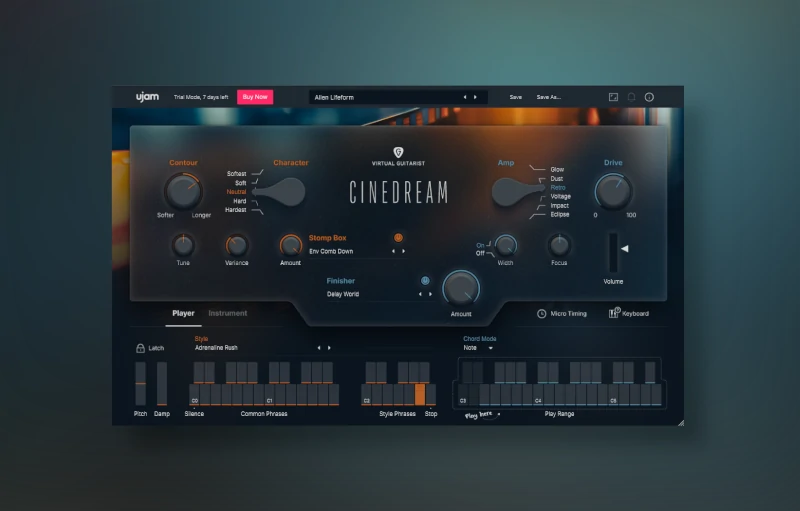Select Hard character setting

(240, 201)
